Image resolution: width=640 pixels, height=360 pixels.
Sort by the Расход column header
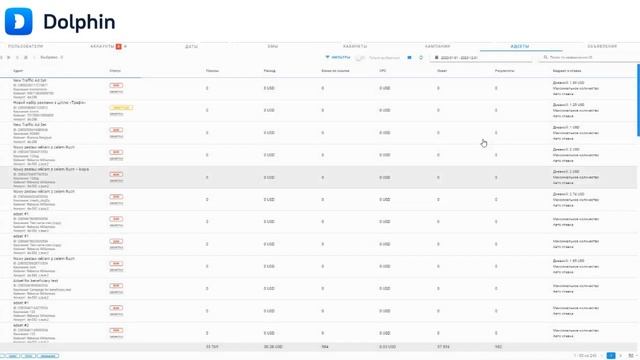tap(269, 71)
